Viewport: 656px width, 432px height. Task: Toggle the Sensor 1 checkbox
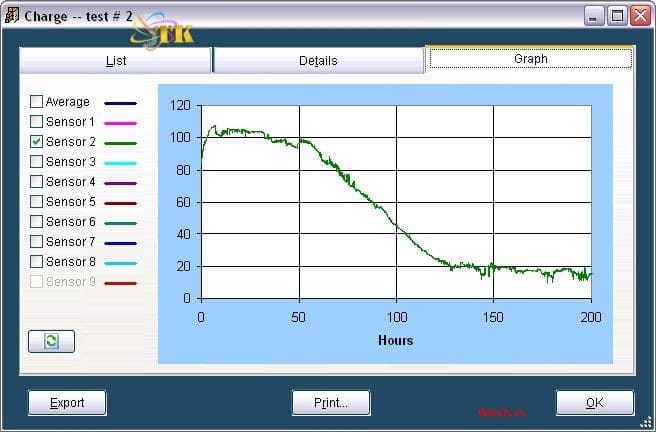[37, 122]
